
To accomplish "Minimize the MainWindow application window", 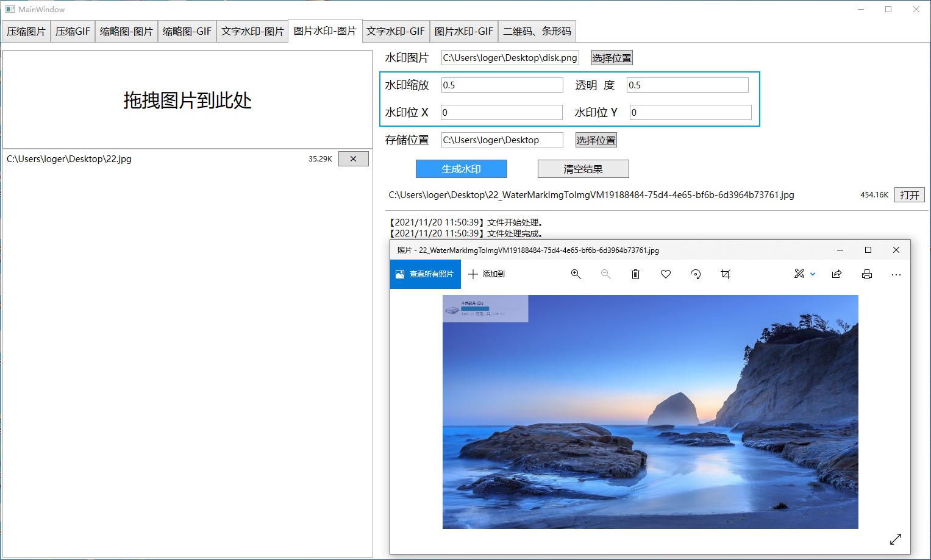I will pyautogui.click(x=861, y=9).
